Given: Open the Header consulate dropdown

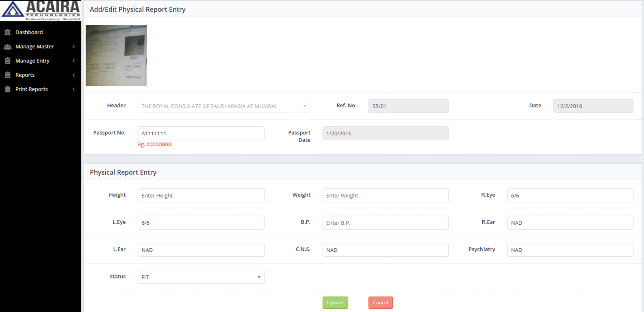Looking at the screenshot, I should point(223,106).
